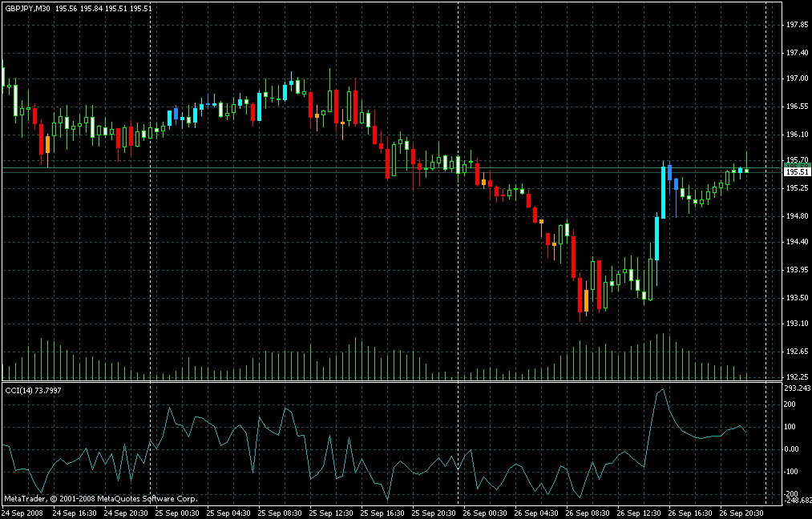Click the 194.80 price scale label

click(796, 216)
